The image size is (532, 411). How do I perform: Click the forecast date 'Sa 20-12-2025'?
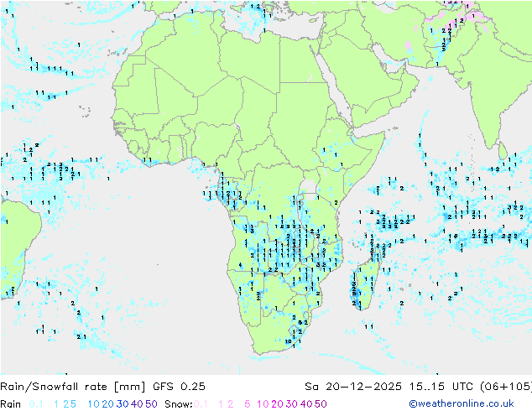click(353, 386)
